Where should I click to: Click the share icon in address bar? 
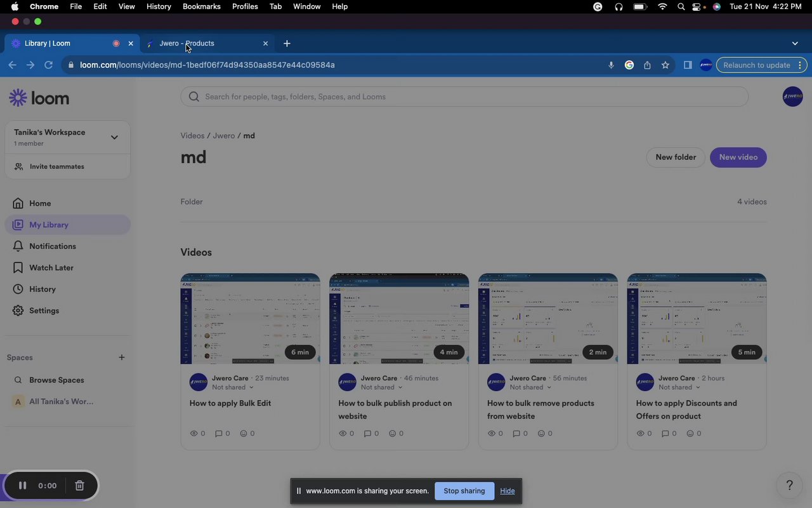pyautogui.click(x=647, y=65)
